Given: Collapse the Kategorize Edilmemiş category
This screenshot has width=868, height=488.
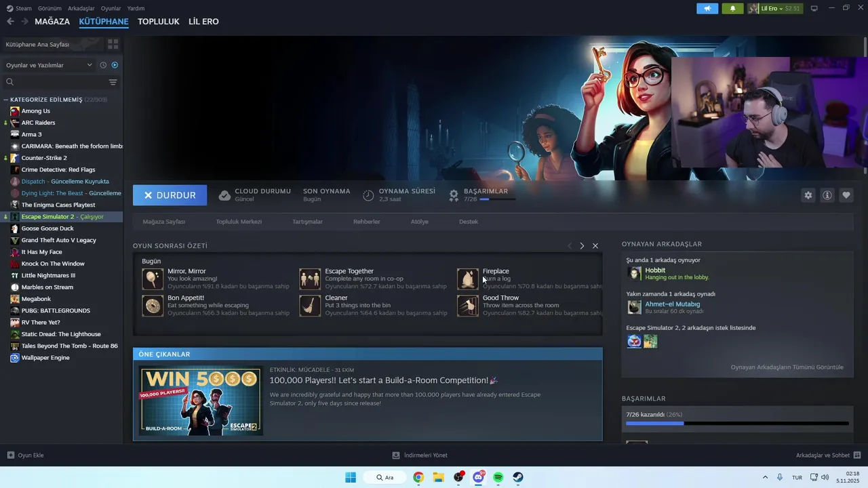Looking at the screenshot, I should [x=6, y=100].
